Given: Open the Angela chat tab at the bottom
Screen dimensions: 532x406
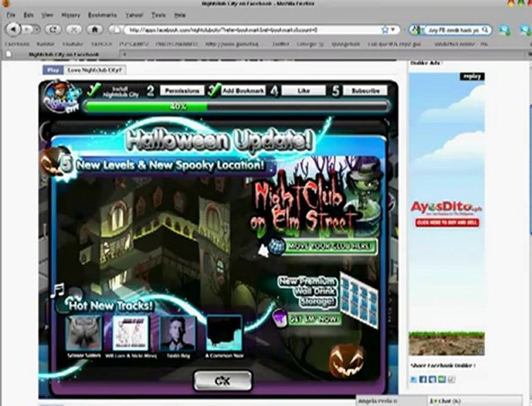Looking at the screenshot, I should (391, 401).
